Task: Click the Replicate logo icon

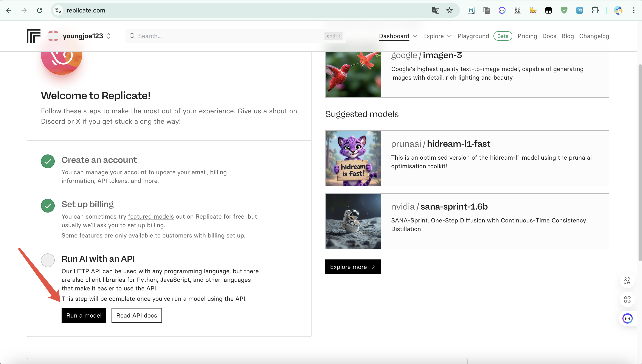Action: point(34,36)
